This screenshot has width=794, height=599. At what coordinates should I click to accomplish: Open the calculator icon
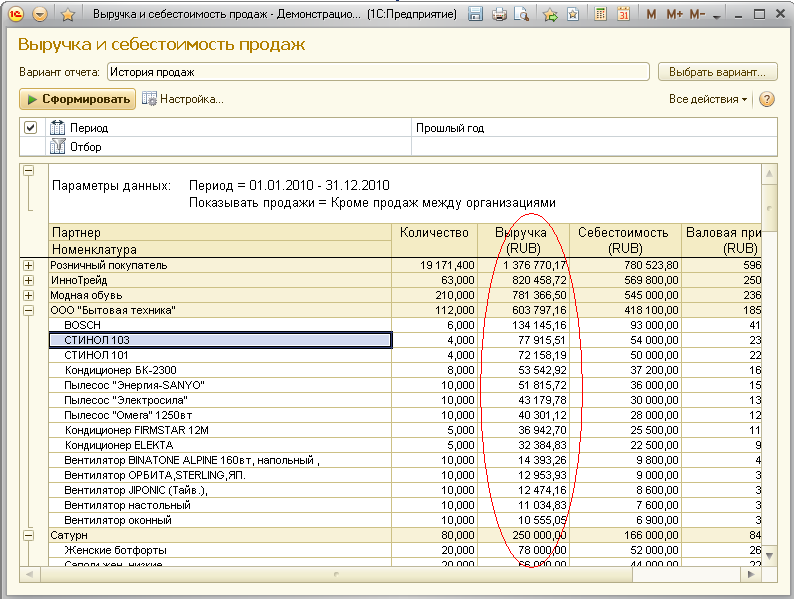[600, 15]
